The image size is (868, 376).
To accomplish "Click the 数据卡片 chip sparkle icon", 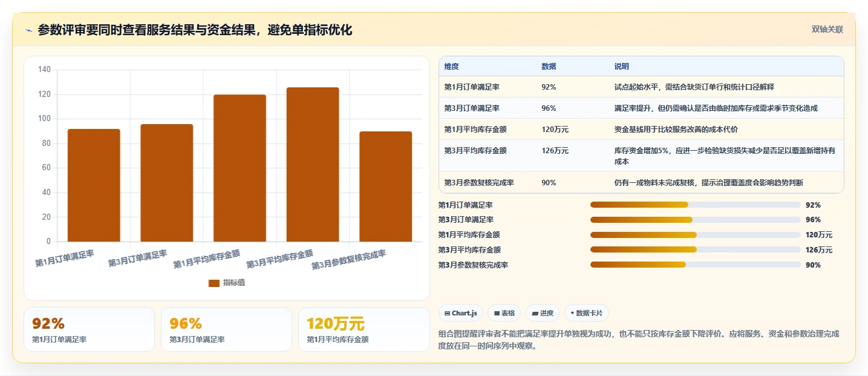I will [x=572, y=313].
